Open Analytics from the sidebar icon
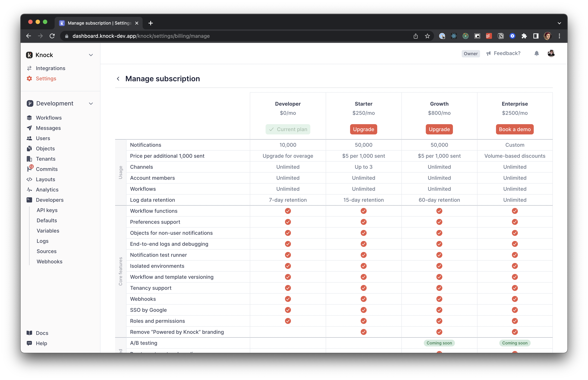Image resolution: width=588 pixels, height=380 pixels. 29,189
